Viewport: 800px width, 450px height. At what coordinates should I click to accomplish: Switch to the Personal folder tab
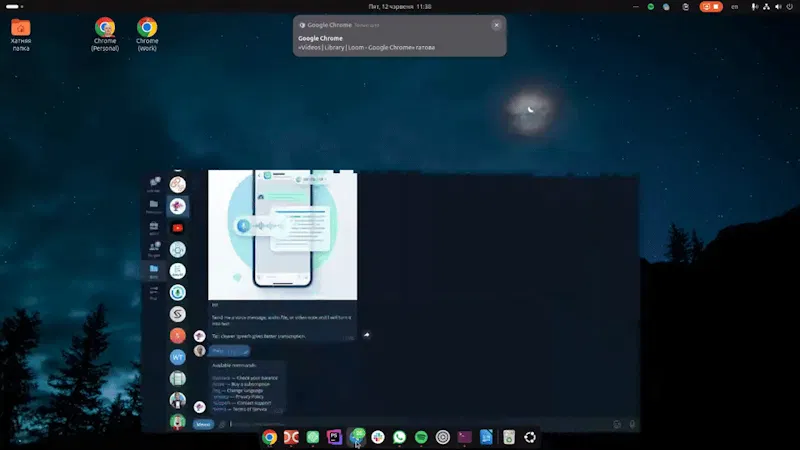coord(154,207)
